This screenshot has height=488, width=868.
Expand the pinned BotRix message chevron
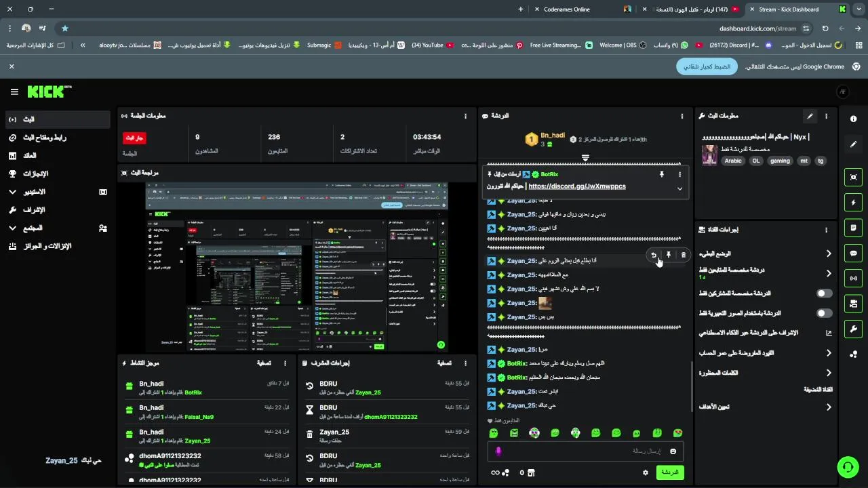[x=679, y=188]
